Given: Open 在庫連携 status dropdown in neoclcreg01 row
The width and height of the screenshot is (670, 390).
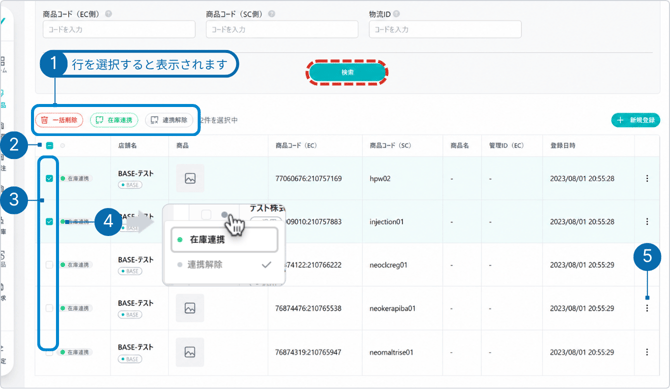Looking at the screenshot, I should 76,265.
